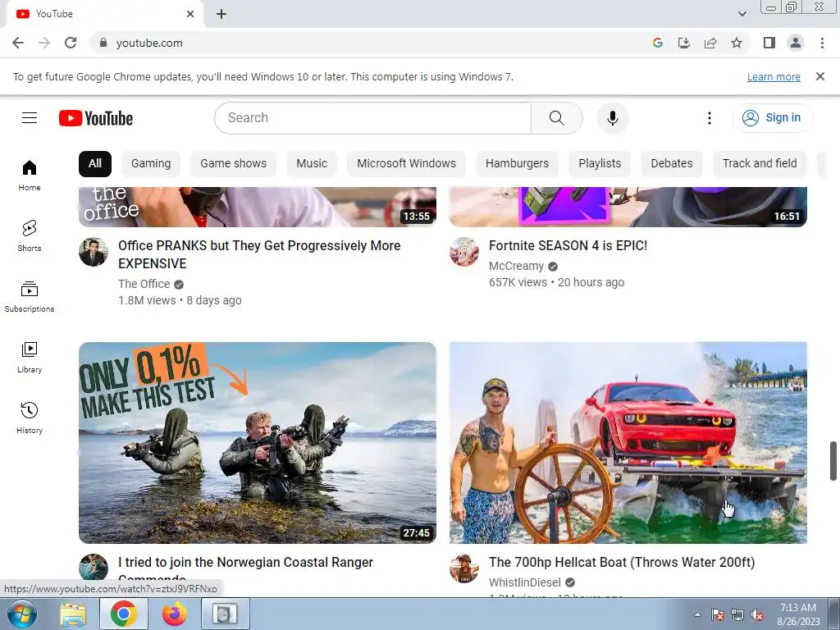Click the install app icon in address bar
Viewport: 840px width, 630px height.
[683, 43]
